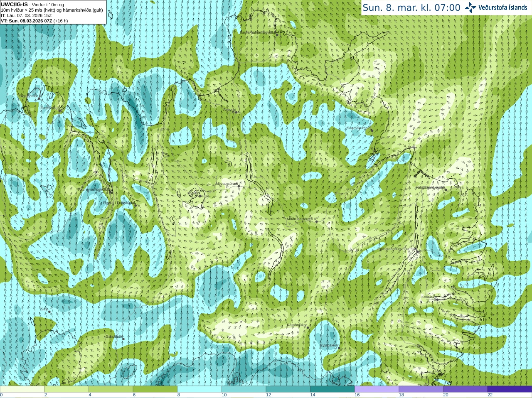The image size is (532, 398).
Task: Click the 20–22 m/s violet legend swatch
Action: point(465,389)
